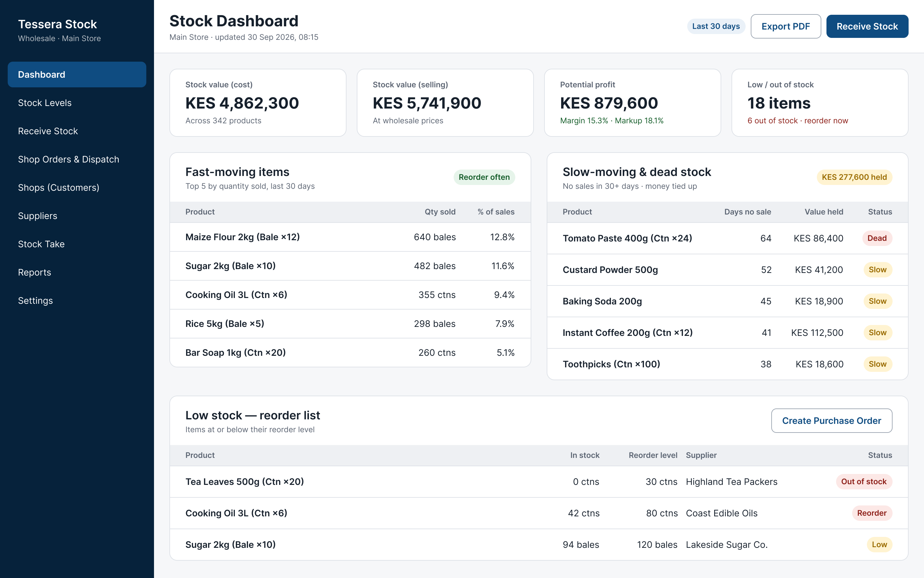
Task: Click the Last 30 days pill
Action: pos(716,26)
